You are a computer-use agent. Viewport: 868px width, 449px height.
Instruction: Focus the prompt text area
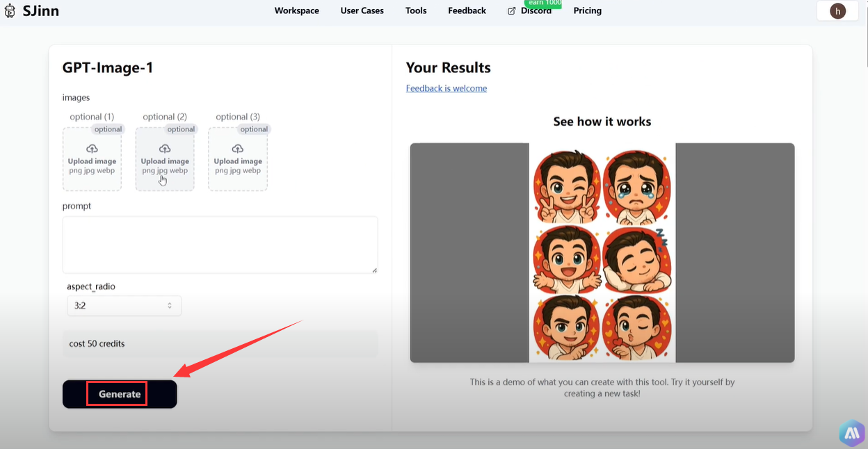click(220, 245)
